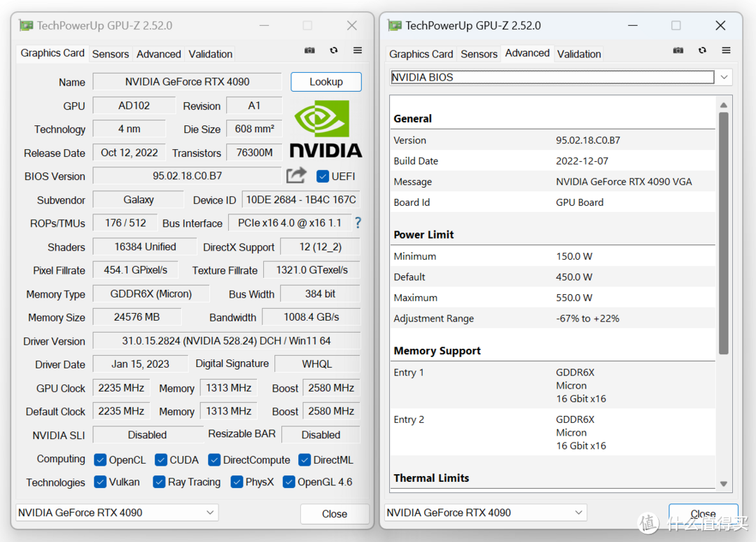The height and width of the screenshot is (542, 756).
Task: Select Graphics Card tab in left window
Action: pos(52,53)
